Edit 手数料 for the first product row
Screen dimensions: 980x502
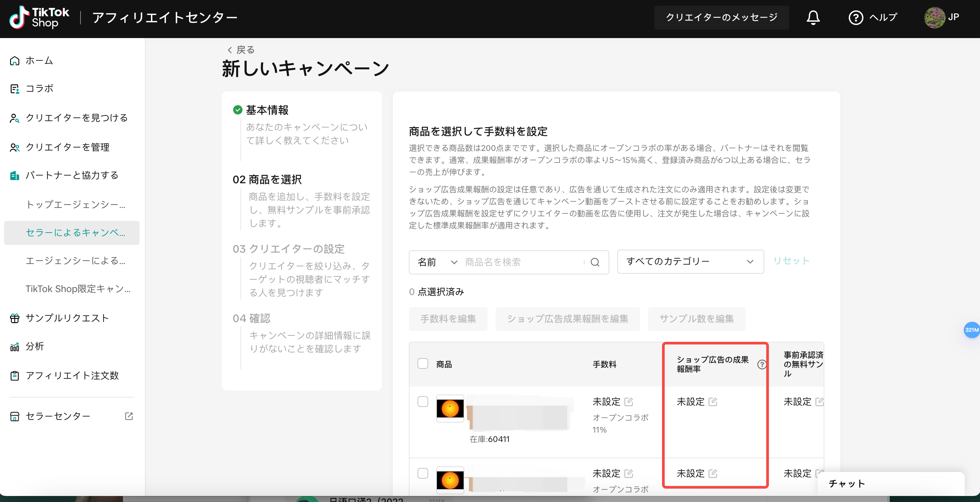[x=629, y=402]
